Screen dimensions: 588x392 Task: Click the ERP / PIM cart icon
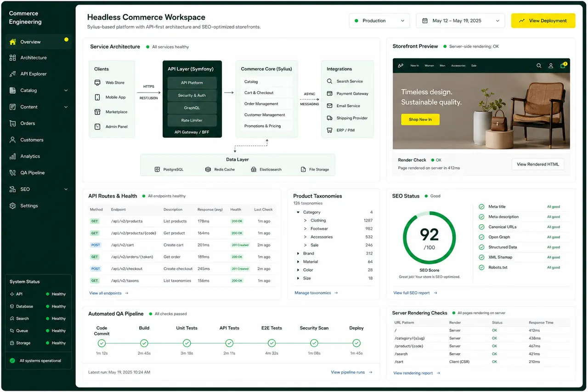point(329,131)
